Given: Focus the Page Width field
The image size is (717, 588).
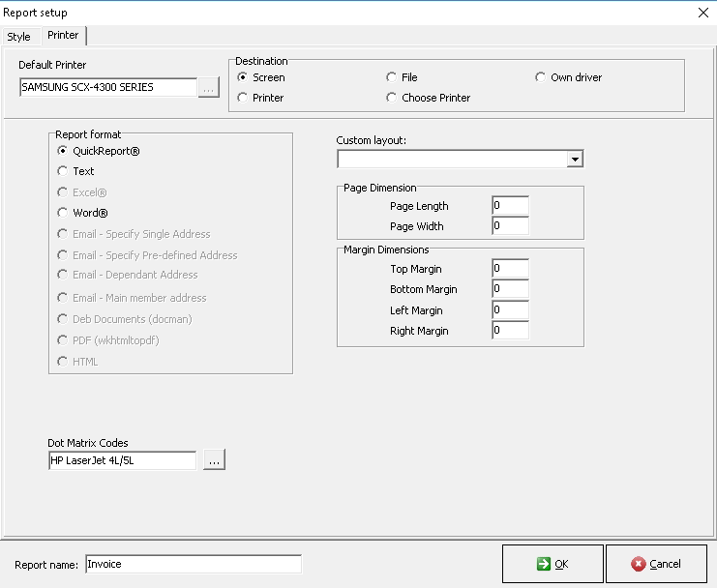Looking at the screenshot, I should 510,226.
